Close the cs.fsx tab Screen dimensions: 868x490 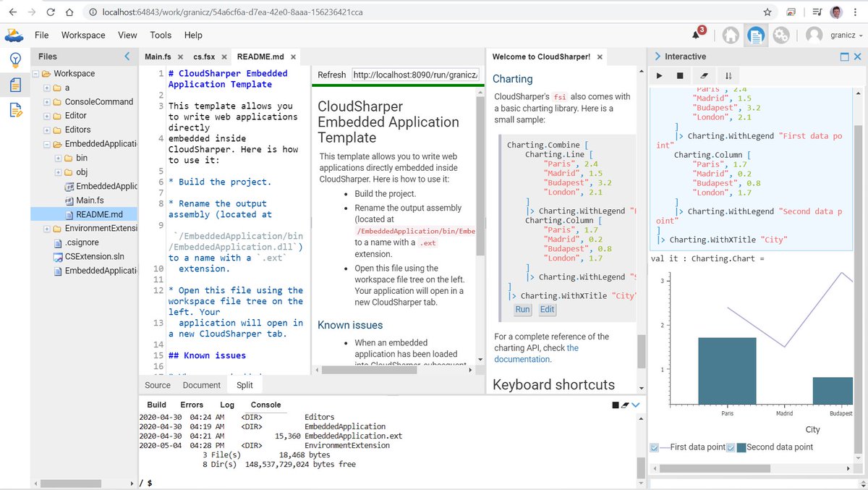[224, 56]
